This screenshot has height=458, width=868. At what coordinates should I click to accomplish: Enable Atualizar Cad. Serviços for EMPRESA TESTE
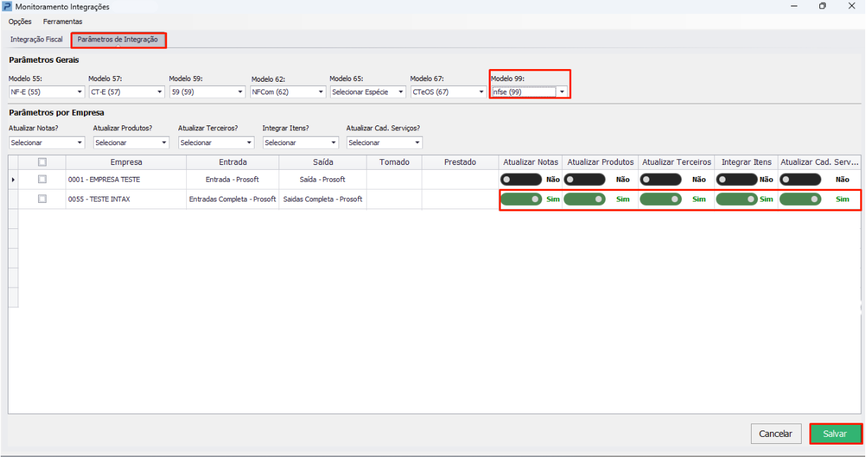(801, 180)
